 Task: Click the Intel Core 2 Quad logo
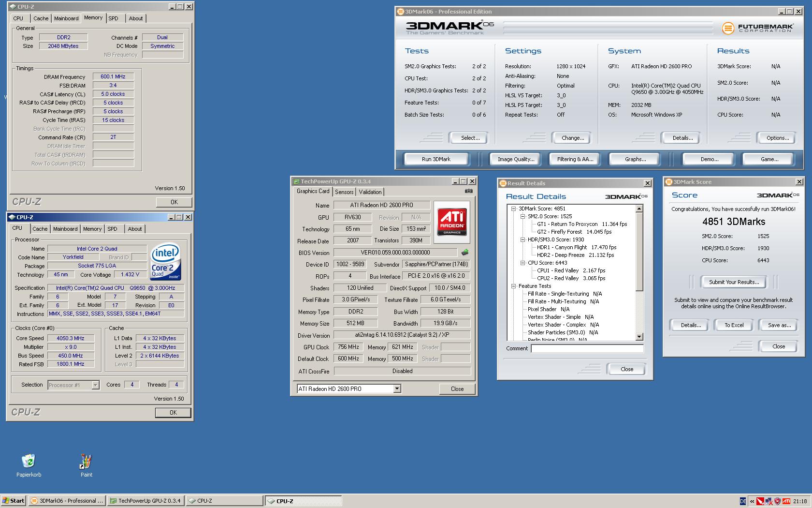point(165,261)
